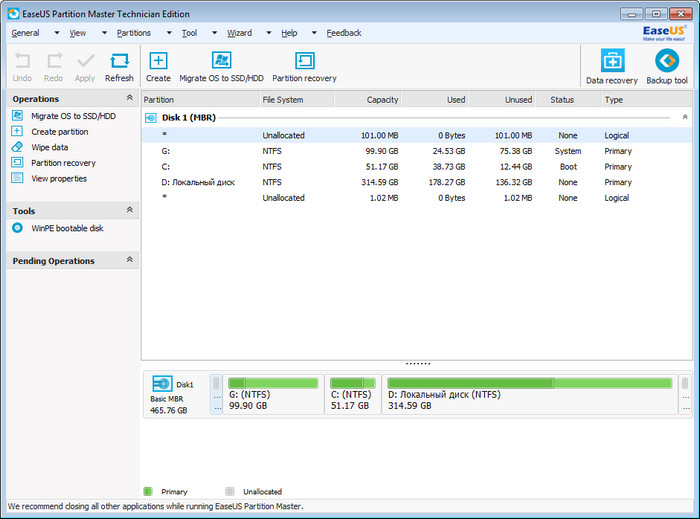Select the G: partition row
Viewport: 700px width, 519px height.
click(417, 151)
